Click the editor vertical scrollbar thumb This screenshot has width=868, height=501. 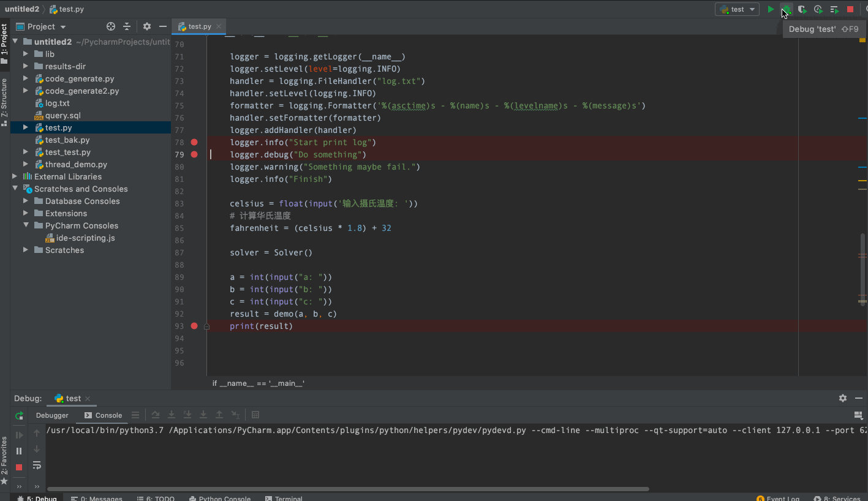(862, 269)
